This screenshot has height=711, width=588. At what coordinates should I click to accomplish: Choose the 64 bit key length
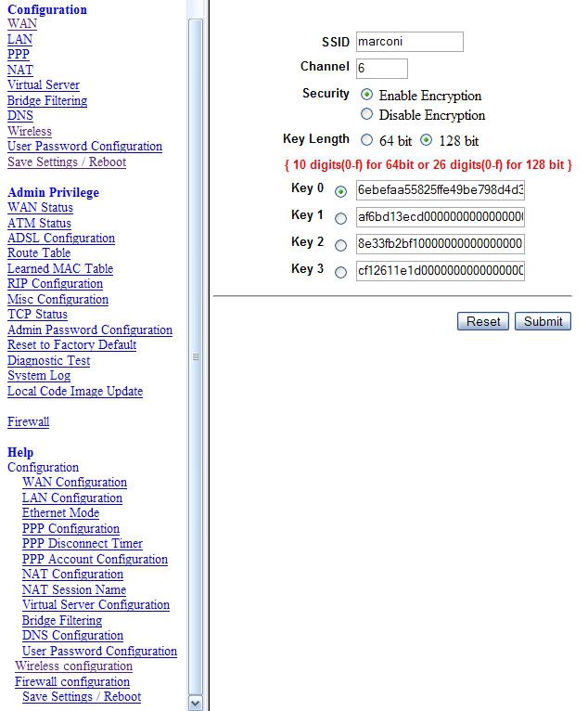367,141
